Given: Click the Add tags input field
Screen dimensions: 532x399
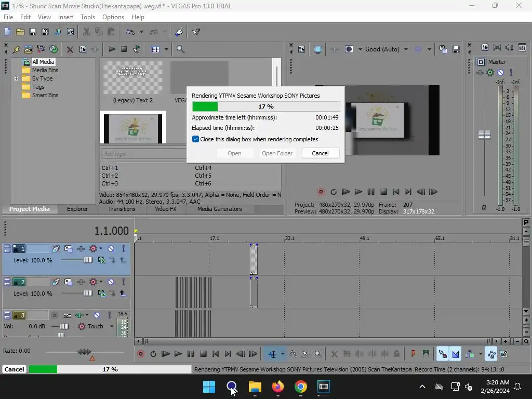Looking at the screenshot, I should pos(144,154).
